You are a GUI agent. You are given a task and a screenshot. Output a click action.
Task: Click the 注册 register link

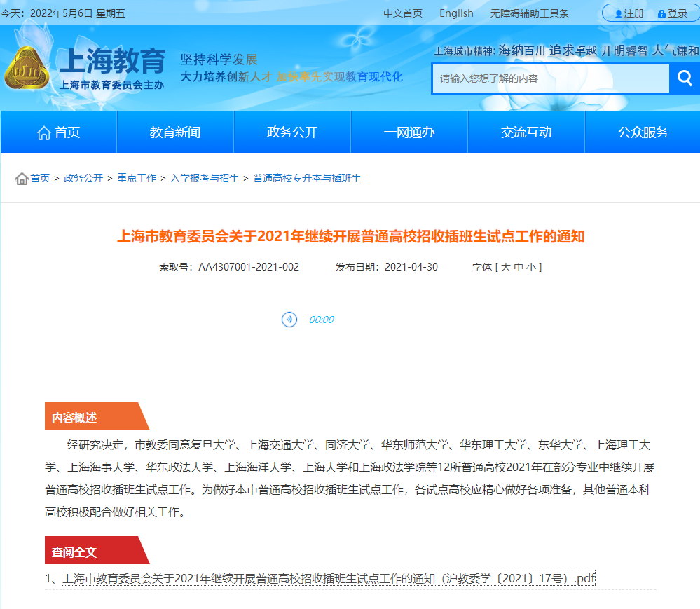coord(634,13)
